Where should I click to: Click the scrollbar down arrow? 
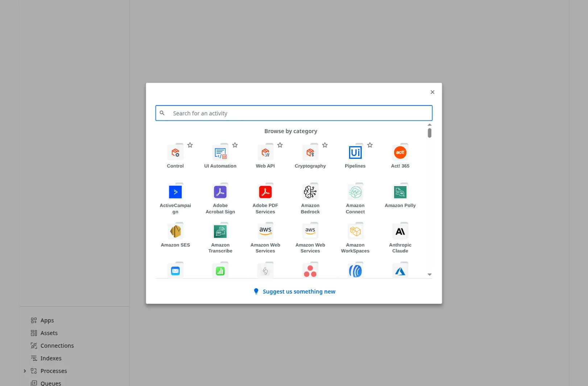430,275
